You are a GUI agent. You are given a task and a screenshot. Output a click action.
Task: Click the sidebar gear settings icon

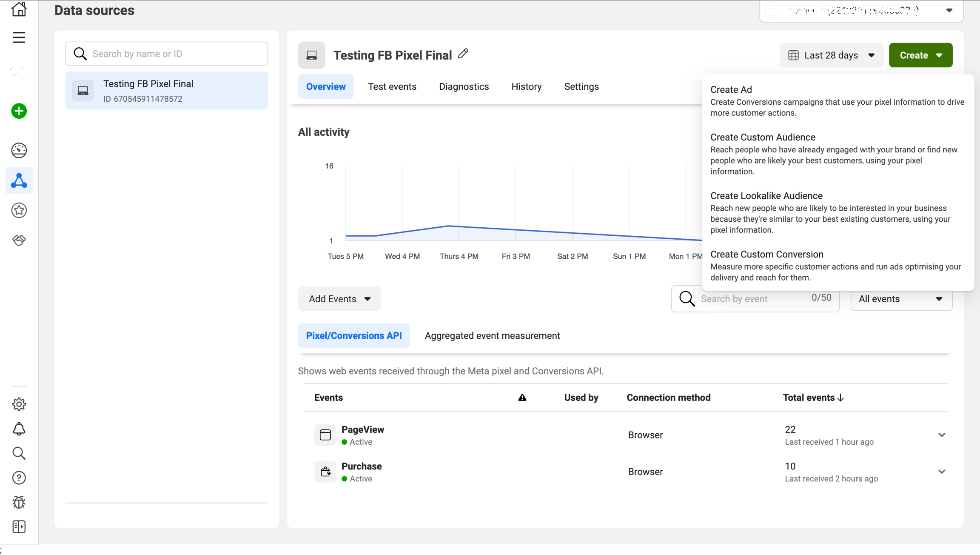(x=19, y=404)
